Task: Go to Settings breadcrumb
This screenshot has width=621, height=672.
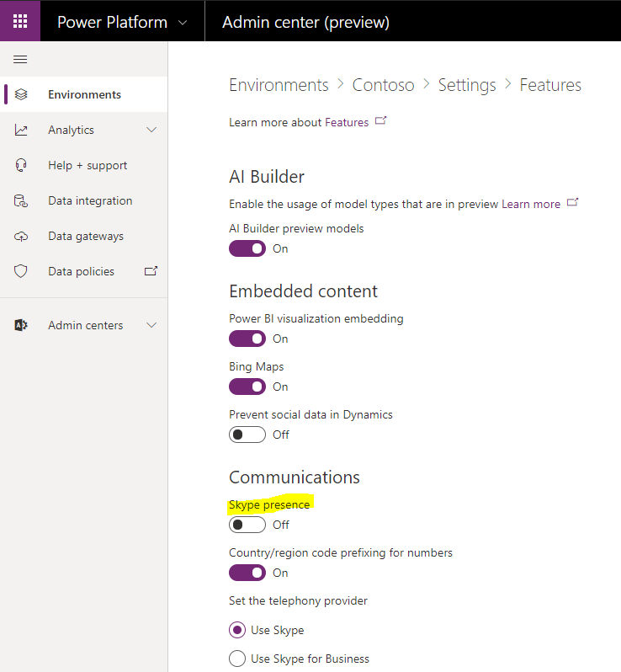Action: [467, 85]
